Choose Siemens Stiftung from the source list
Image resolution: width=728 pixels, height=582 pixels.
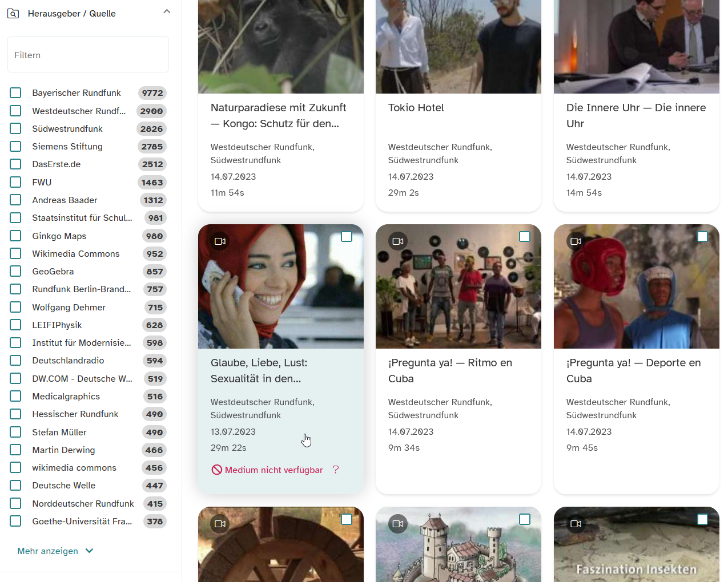click(15, 147)
